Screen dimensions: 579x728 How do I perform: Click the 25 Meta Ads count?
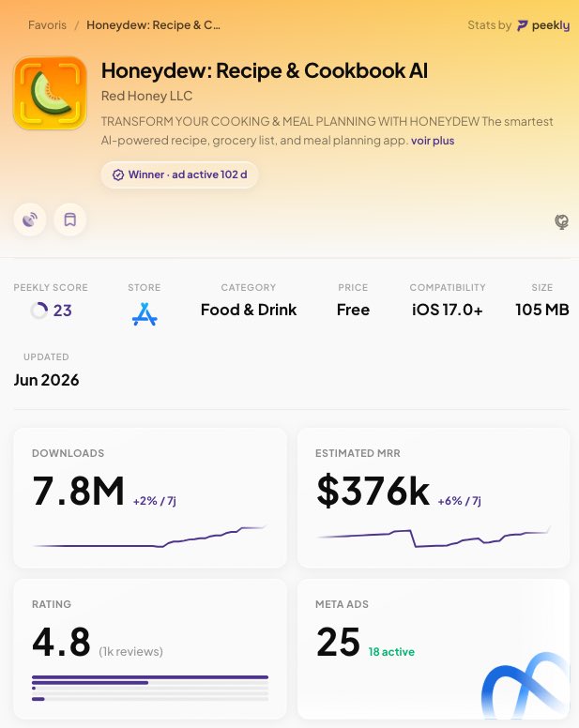point(338,642)
